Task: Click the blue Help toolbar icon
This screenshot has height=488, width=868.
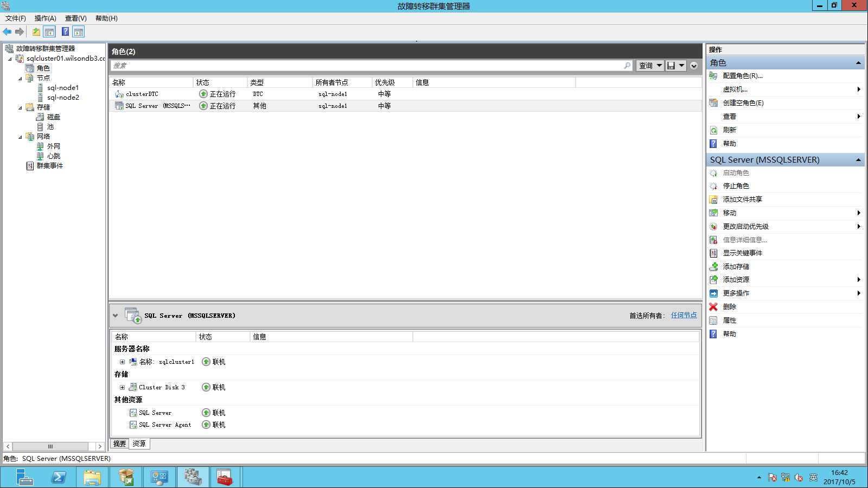Action: 65,32
